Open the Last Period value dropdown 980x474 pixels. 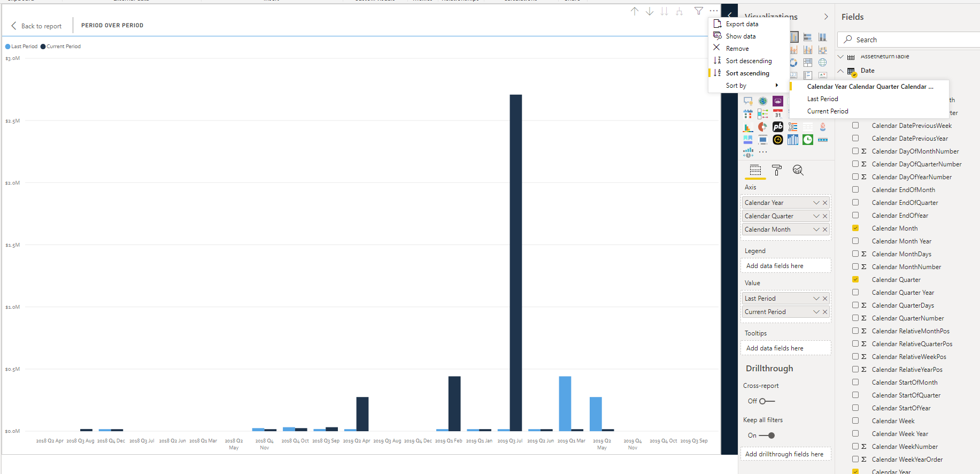coord(816,299)
